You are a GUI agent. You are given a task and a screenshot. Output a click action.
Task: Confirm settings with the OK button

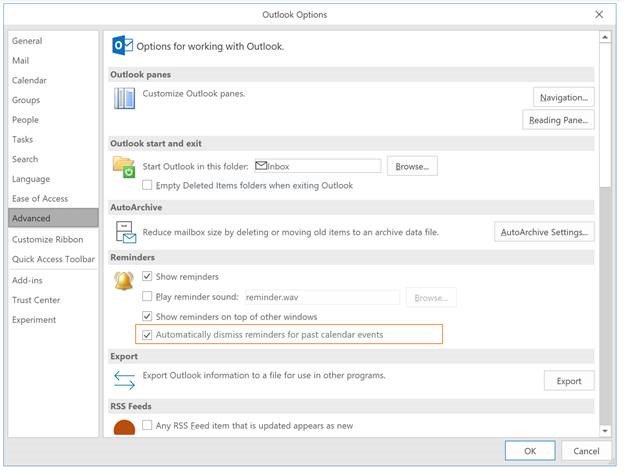point(530,451)
